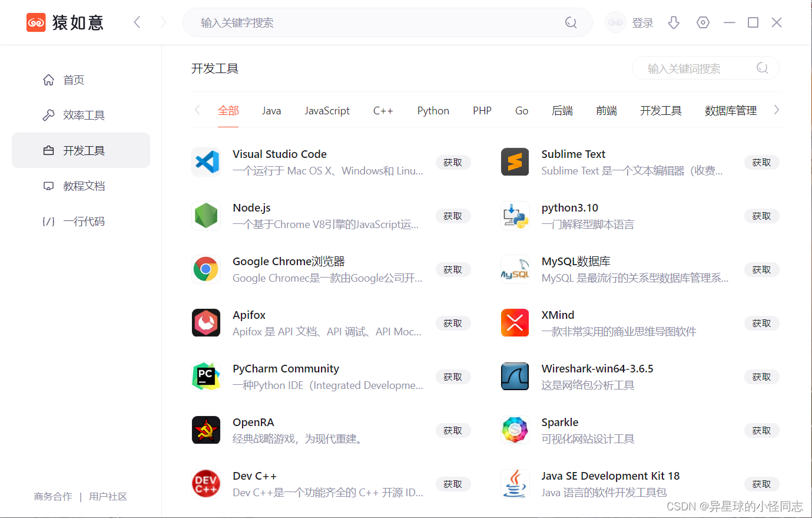Focus the top keyword search field
This screenshot has width=812, height=518.
(x=387, y=22)
